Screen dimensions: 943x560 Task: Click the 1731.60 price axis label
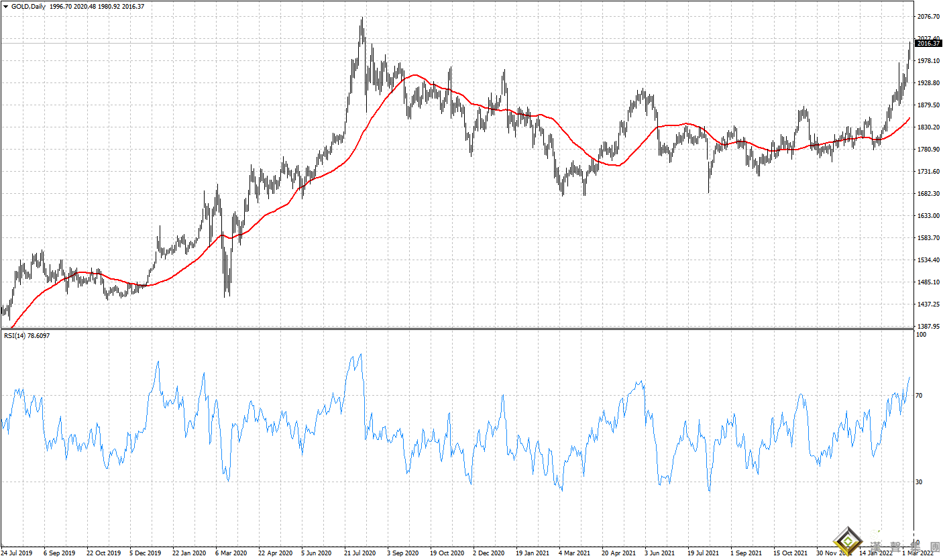click(x=927, y=172)
